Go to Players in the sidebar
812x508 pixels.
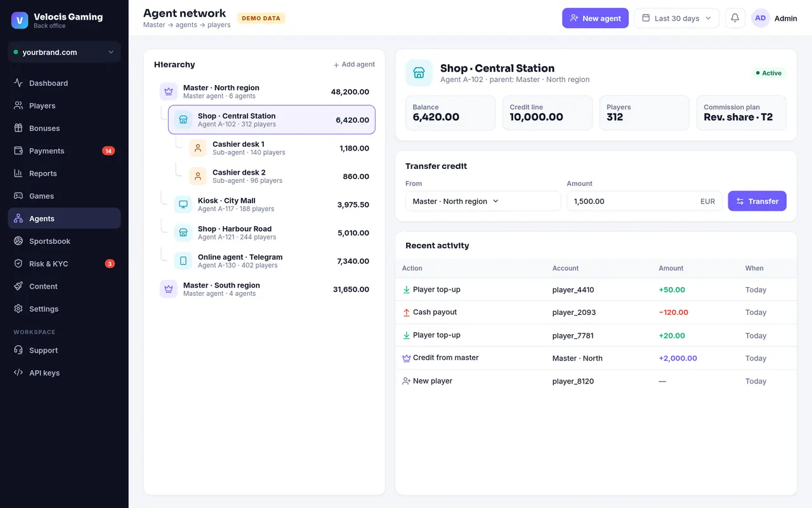pyautogui.click(x=64, y=105)
